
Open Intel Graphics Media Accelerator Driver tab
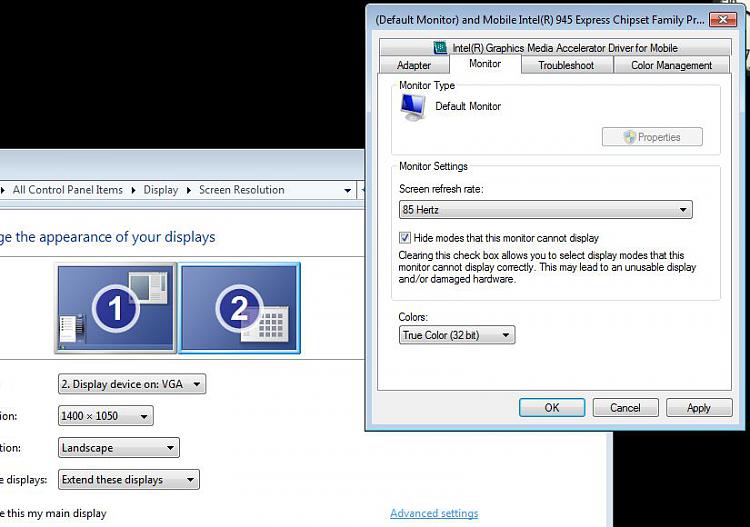click(555, 47)
